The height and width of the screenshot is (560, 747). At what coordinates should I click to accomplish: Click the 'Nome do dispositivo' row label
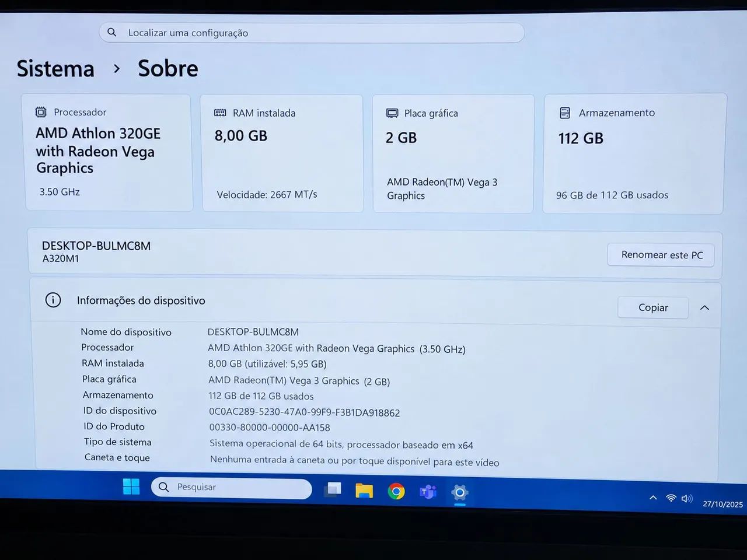pyautogui.click(x=126, y=332)
